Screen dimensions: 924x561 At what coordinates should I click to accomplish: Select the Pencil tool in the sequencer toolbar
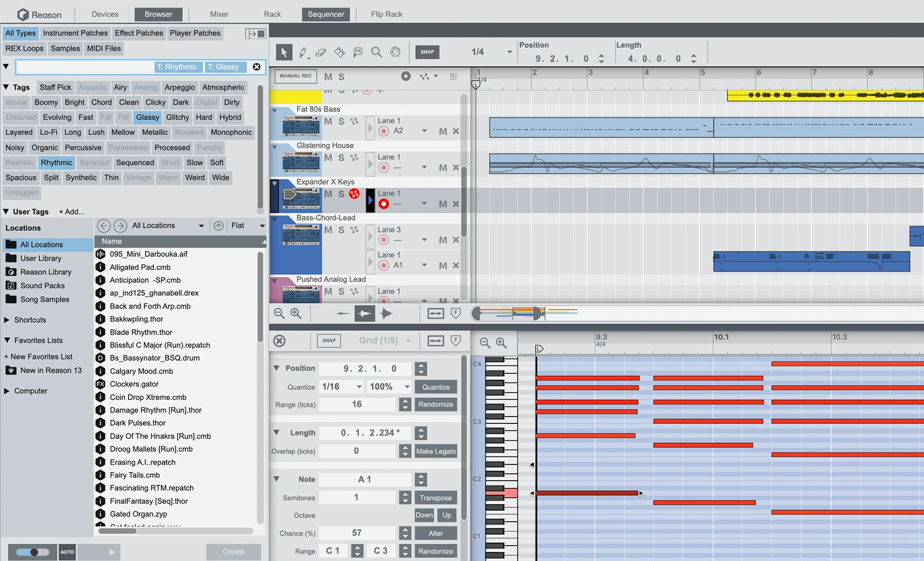click(x=303, y=52)
